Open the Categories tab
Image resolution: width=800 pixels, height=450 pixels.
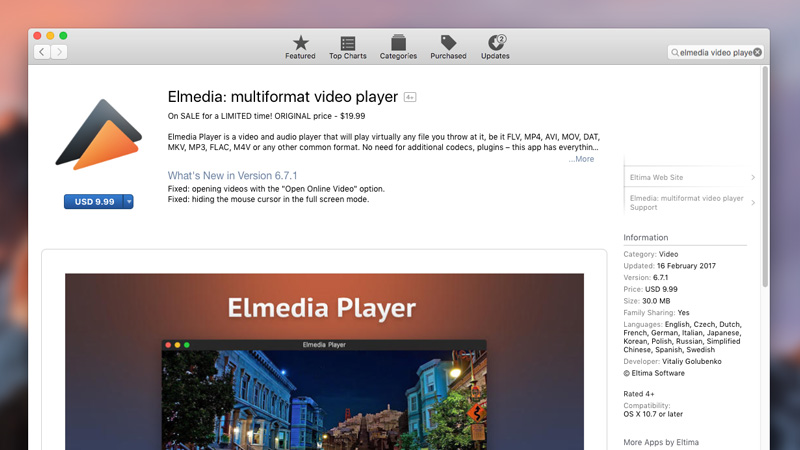tap(398, 47)
